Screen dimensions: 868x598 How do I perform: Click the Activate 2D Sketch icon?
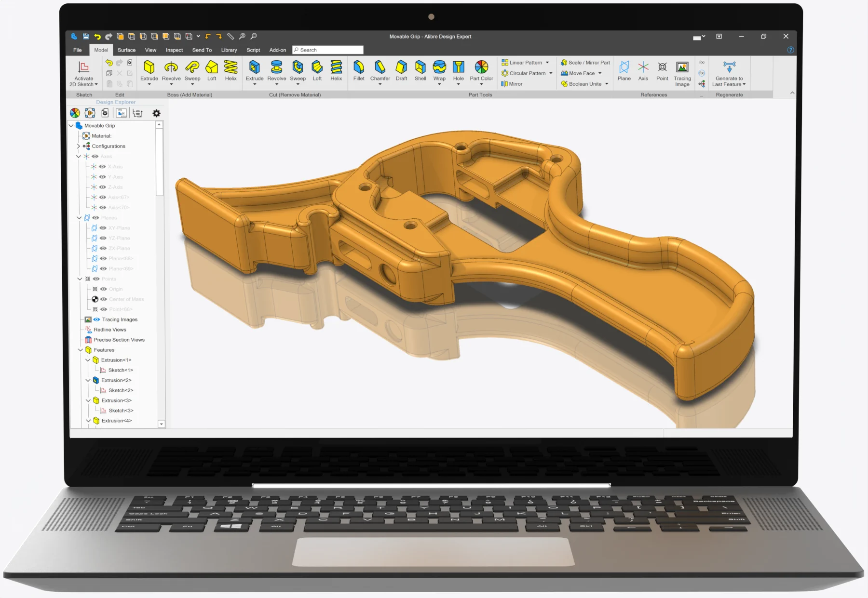click(x=83, y=67)
